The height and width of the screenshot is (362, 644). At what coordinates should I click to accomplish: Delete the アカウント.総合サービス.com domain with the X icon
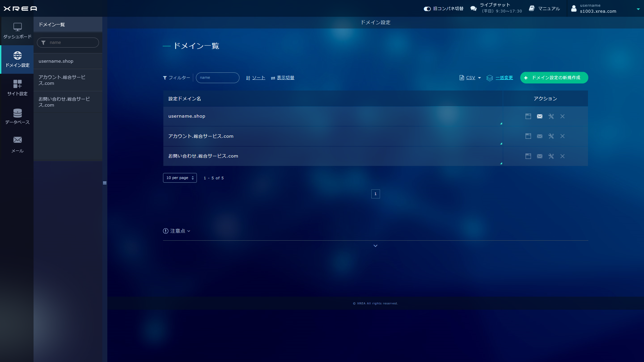(562, 136)
